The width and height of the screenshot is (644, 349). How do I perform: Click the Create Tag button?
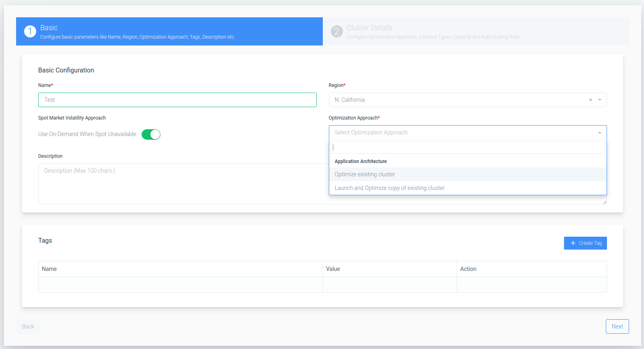coord(585,243)
